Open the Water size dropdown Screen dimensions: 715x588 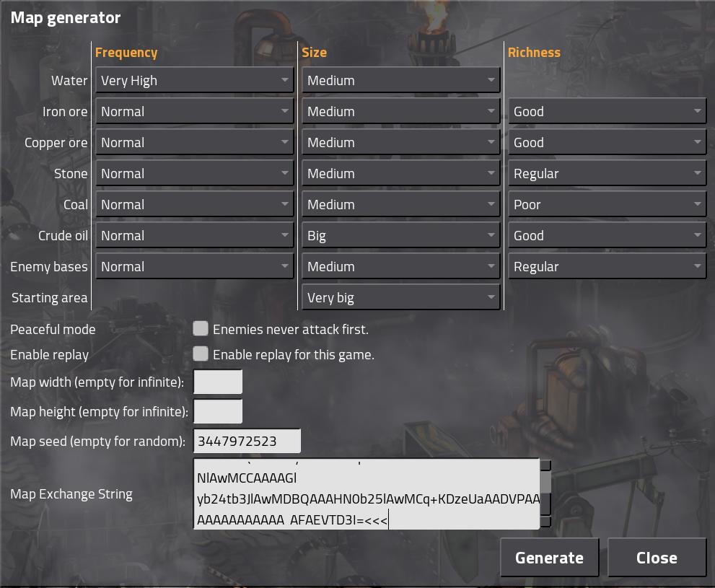pos(400,80)
